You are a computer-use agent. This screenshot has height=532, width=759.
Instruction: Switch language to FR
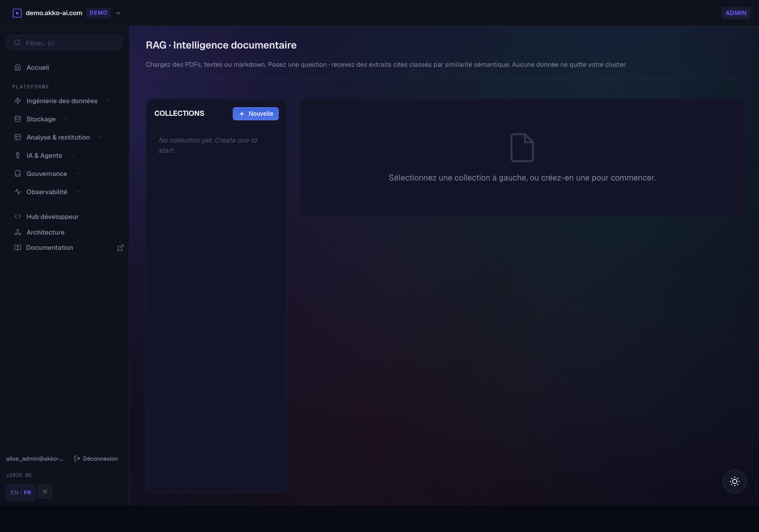tap(27, 493)
